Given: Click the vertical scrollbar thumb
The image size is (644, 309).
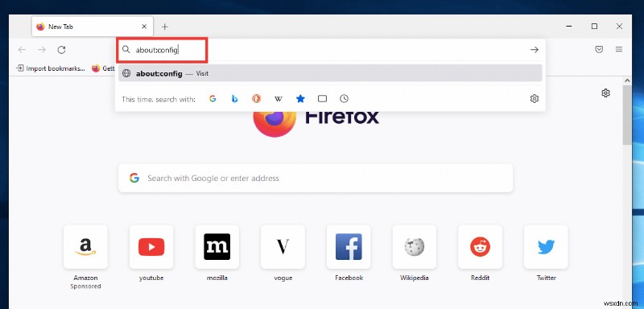Looking at the screenshot, I should pyautogui.click(x=627, y=115).
